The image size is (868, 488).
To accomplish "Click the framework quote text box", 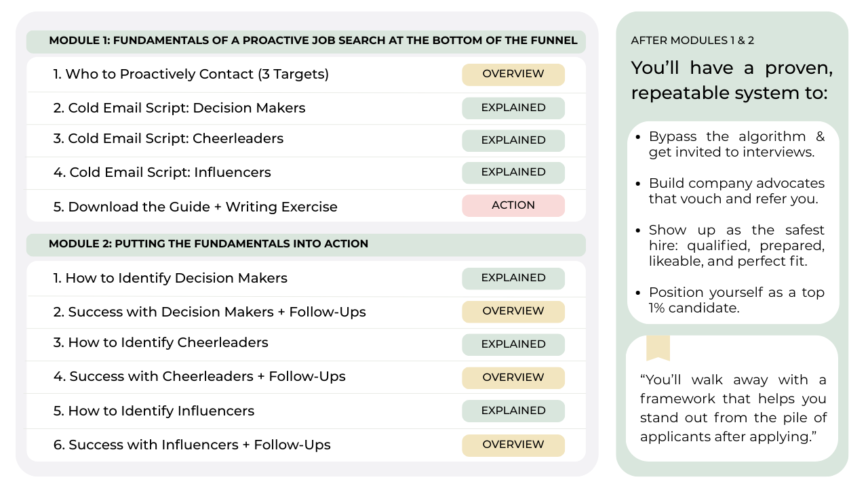I will (x=732, y=408).
